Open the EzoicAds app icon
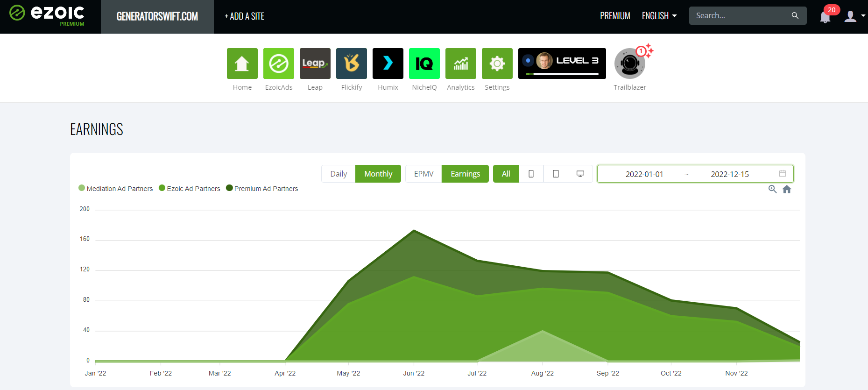 [279, 64]
